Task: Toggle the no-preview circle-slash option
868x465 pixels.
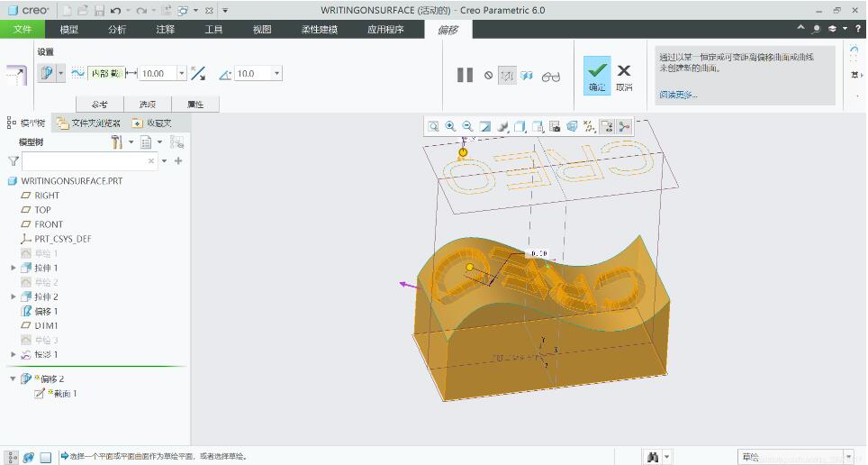Action: click(488, 76)
